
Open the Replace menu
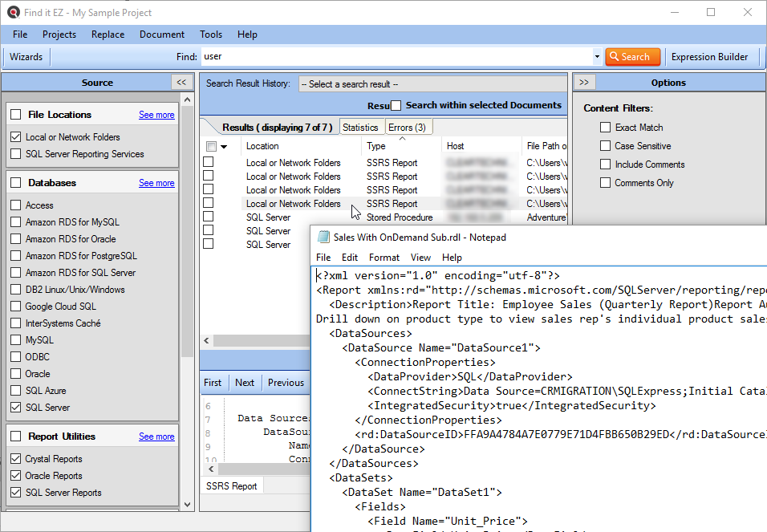point(108,35)
